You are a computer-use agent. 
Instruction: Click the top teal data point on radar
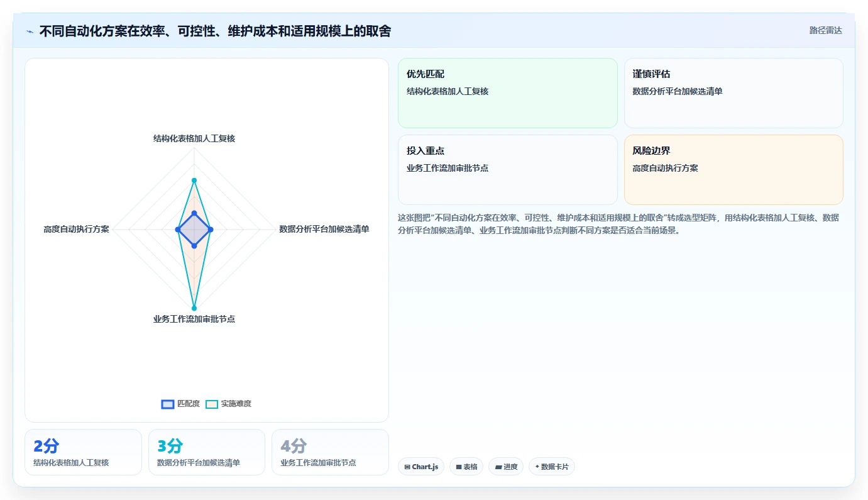(x=194, y=181)
